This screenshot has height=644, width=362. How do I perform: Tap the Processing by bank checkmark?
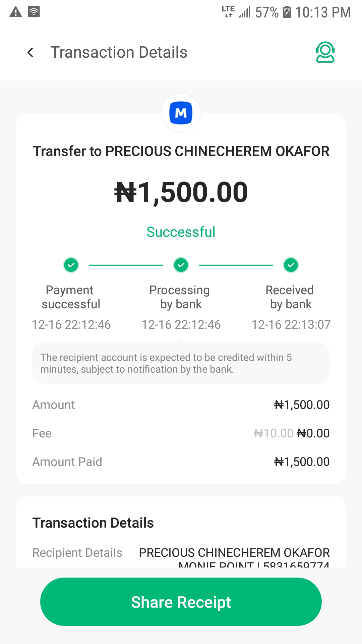tap(181, 265)
